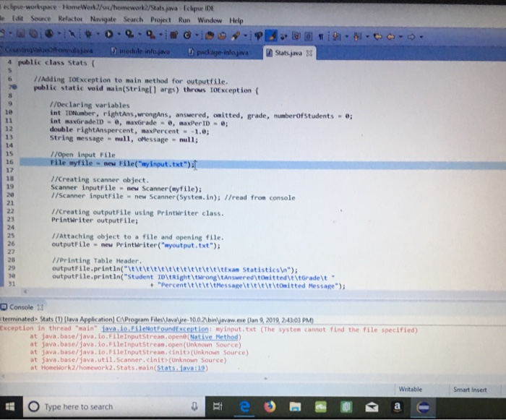Open the Run dropdown arrow
Image resolution: width=506 pixels, height=420 pixels.
[119, 34]
